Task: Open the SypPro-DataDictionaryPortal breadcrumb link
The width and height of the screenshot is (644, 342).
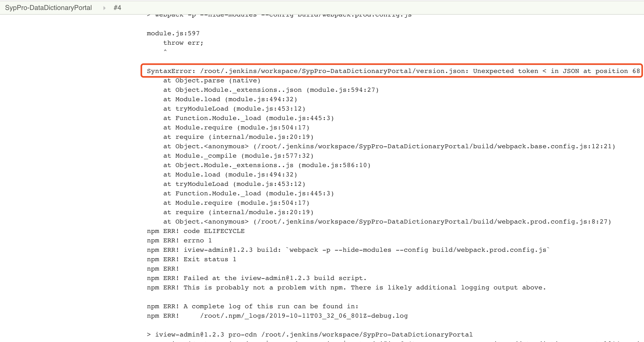Action: [x=48, y=8]
